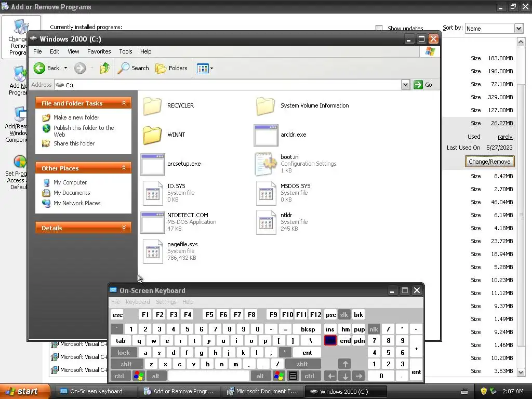
Task: Click Share this folder link
Action: click(74, 143)
